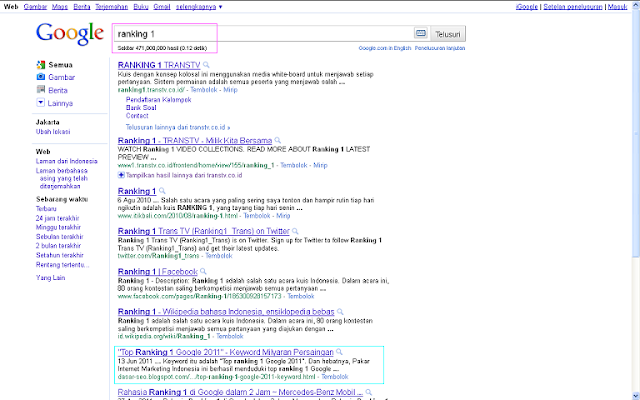Open Ranking 1 Wikipedia bahasa Indonesia result
The height and width of the screenshot is (400, 640).
click(x=226, y=311)
